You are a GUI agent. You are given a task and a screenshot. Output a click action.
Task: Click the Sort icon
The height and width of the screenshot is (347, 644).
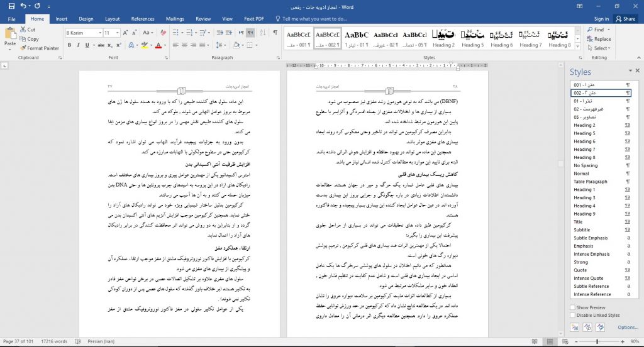point(263,33)
